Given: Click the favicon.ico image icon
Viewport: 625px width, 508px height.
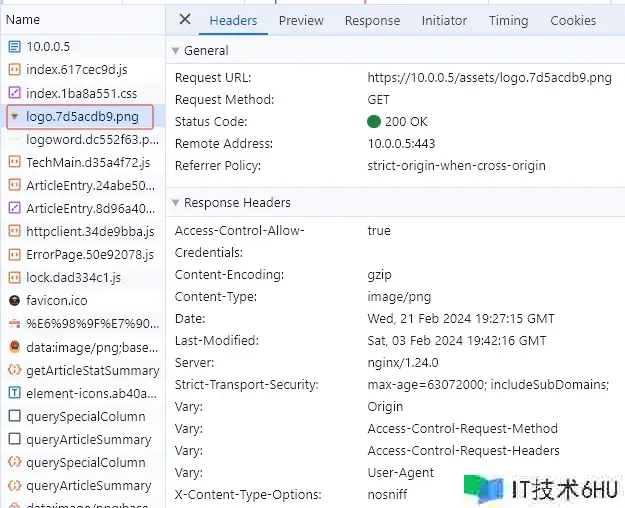Looking at the screenshot, I should [14, 300].
